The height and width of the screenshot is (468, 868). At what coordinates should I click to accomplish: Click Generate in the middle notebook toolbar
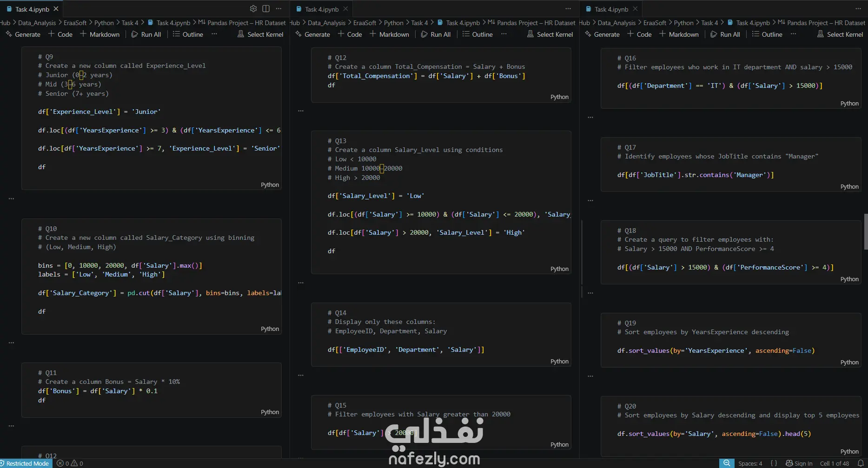(312, 34)
